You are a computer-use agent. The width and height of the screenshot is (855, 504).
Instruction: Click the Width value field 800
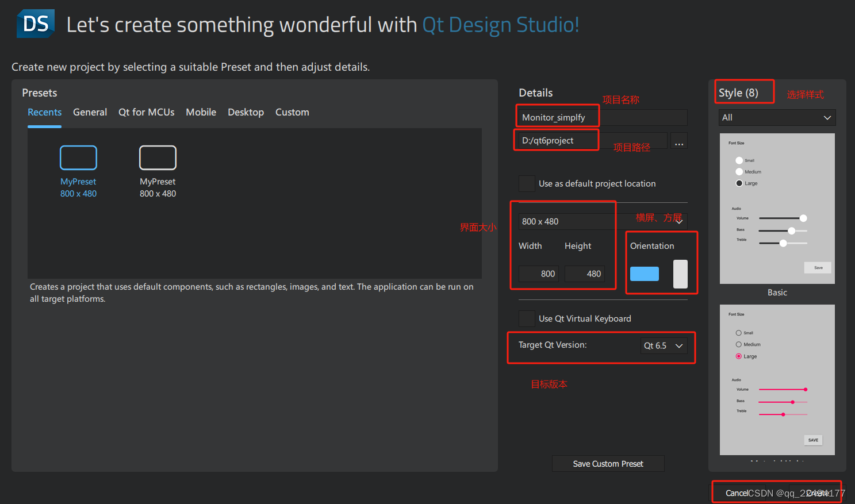click(x=539, y=274)
